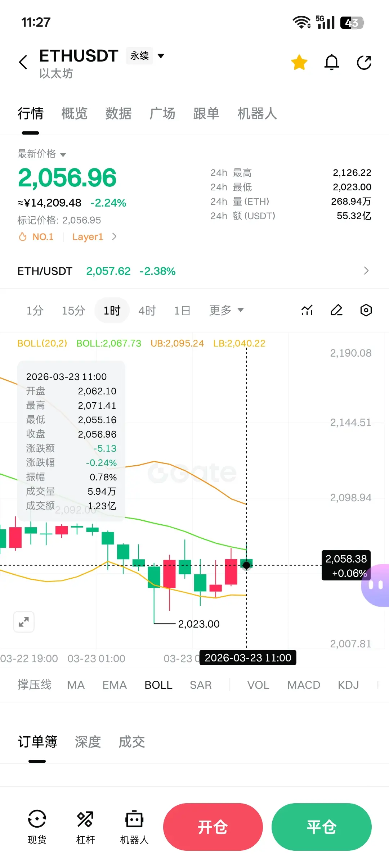Open price alert bell icon
This screenshot has width=389, height=868.
click(x=332, y=62)
